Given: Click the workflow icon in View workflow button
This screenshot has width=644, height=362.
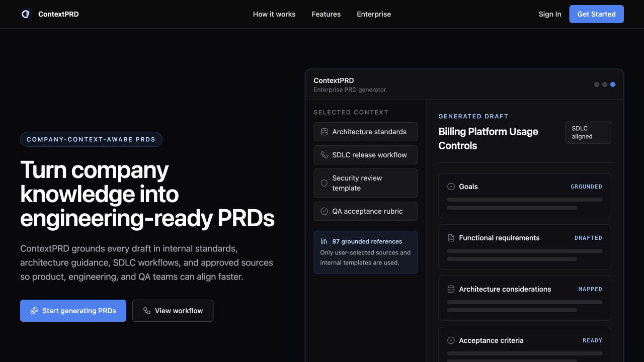Looking at the screenshot, I should click(146, 311).
